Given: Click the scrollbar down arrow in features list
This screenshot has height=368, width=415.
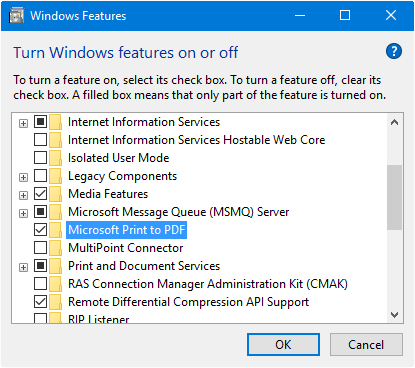Looking at the screenshot, I should pyautogui.click(x=395, y=314).
